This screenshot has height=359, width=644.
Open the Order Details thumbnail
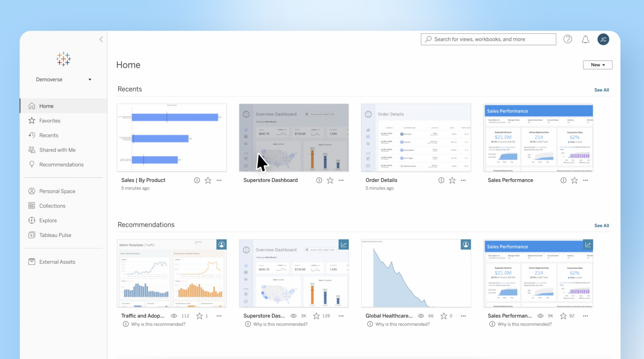[416, 138]
